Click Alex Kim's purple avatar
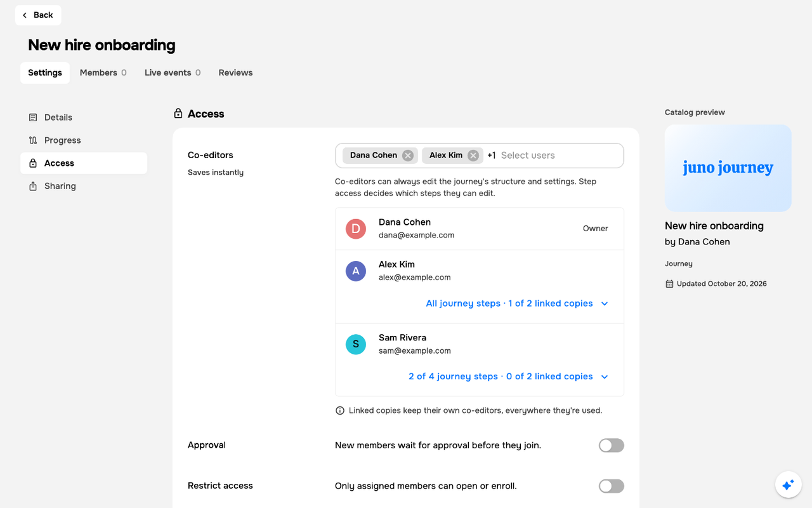Image resolution: width=812 pixels, height=508 pixels. click(356, 271)
